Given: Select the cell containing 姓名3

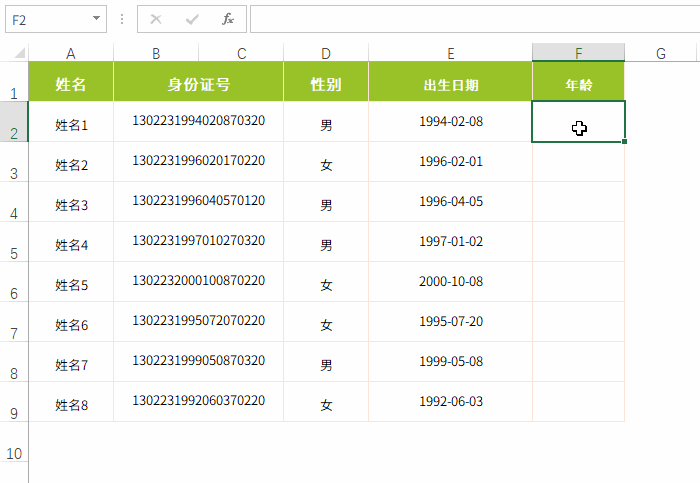Looking at the screenshot, I should pyautogui.click(x=71, y=205).
